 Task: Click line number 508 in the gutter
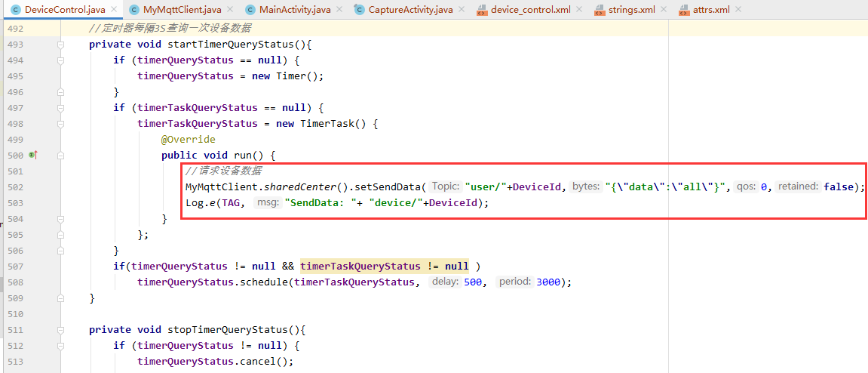(x=17, y=282)
